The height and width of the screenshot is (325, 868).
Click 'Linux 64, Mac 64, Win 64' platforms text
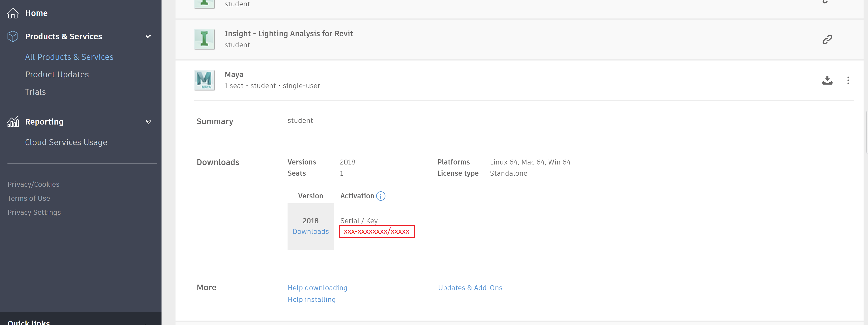point(530,162)
